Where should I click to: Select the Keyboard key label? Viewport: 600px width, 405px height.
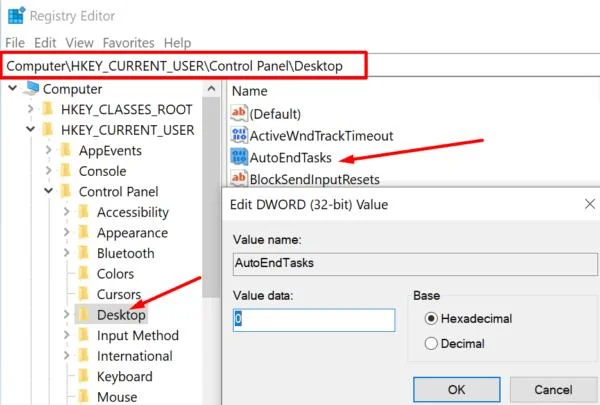click(125, 376)
